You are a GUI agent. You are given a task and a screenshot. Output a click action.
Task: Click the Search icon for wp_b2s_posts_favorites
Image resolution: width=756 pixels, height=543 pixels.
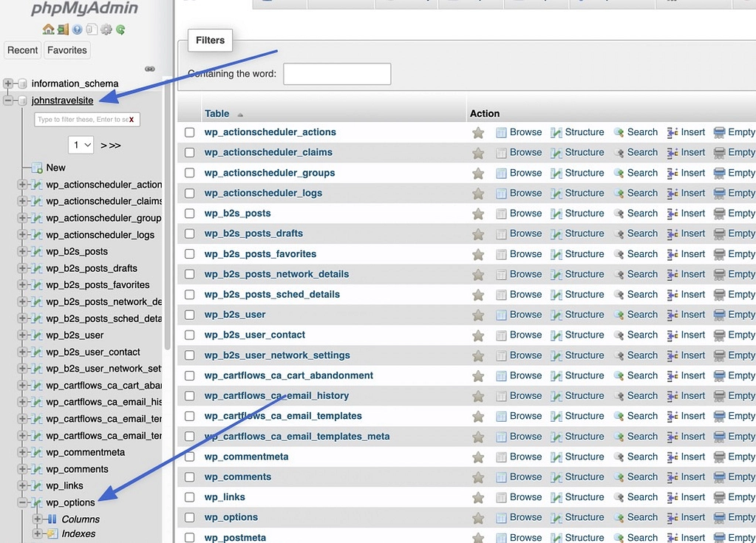click(x=619, y=254)
